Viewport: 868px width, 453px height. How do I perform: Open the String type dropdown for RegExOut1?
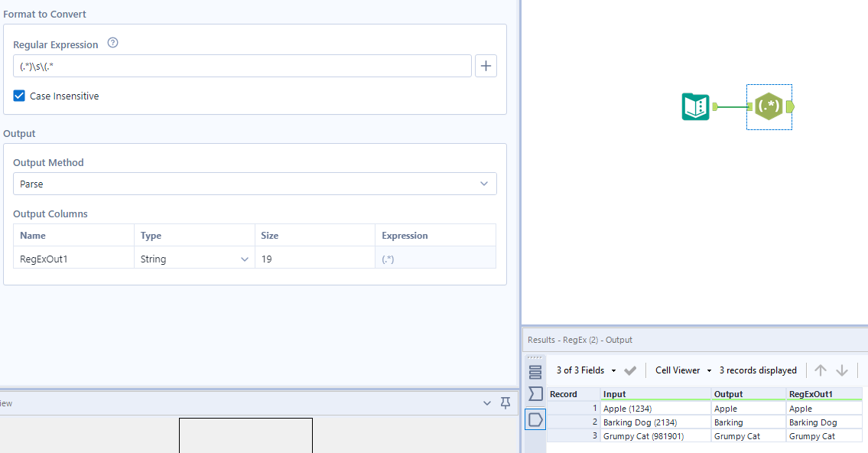point(244,259)
